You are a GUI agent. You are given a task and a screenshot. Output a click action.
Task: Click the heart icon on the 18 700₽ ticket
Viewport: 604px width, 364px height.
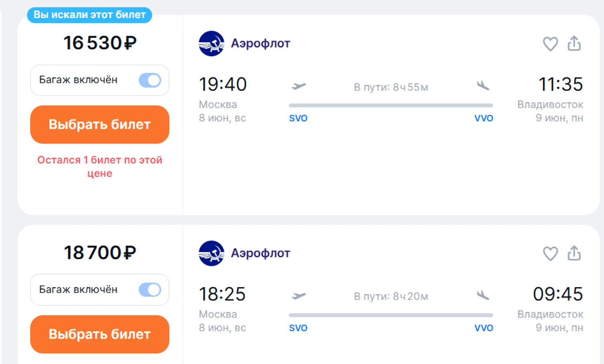550,254
